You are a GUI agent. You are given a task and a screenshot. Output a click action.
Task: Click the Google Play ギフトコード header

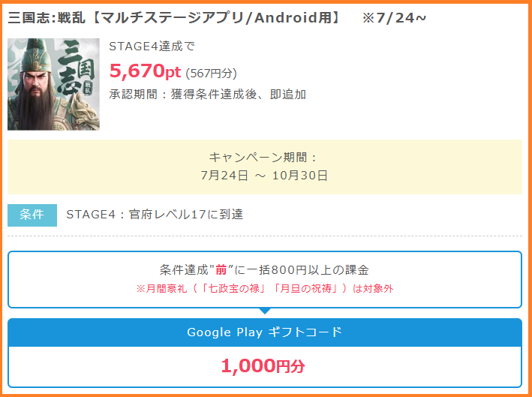click(264, 332)
